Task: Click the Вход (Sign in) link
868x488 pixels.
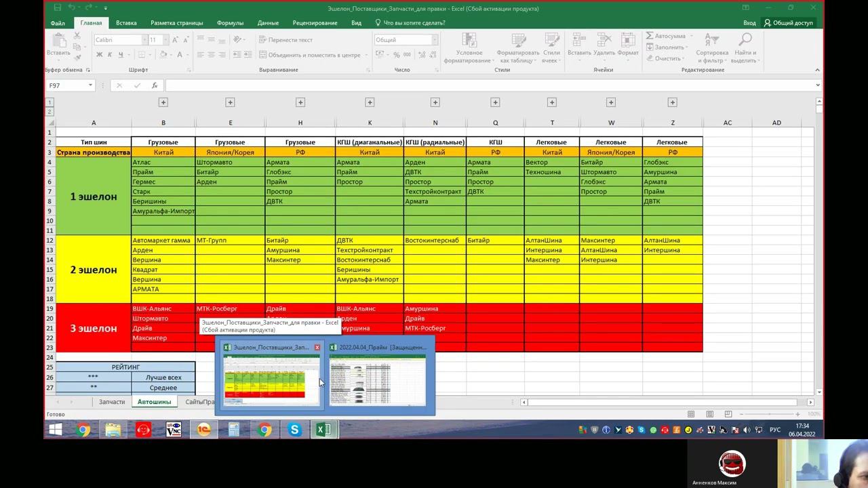Action: pos(749,23)
